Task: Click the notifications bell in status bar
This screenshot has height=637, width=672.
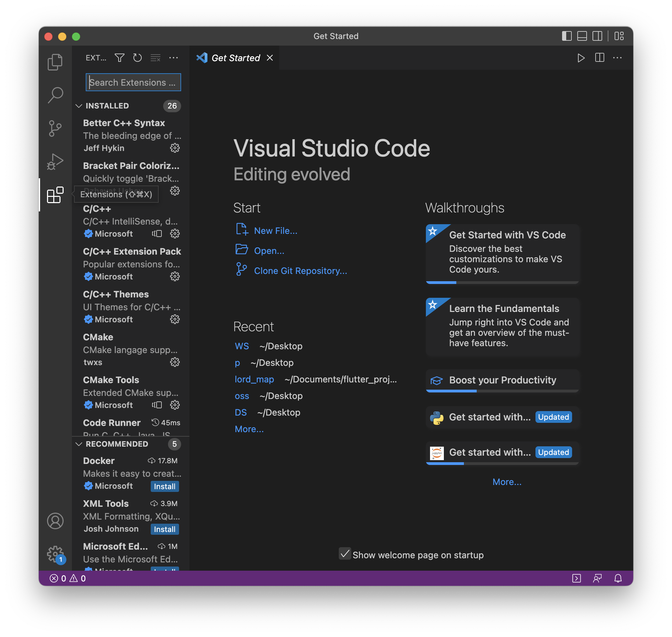Action: point(618,578)
